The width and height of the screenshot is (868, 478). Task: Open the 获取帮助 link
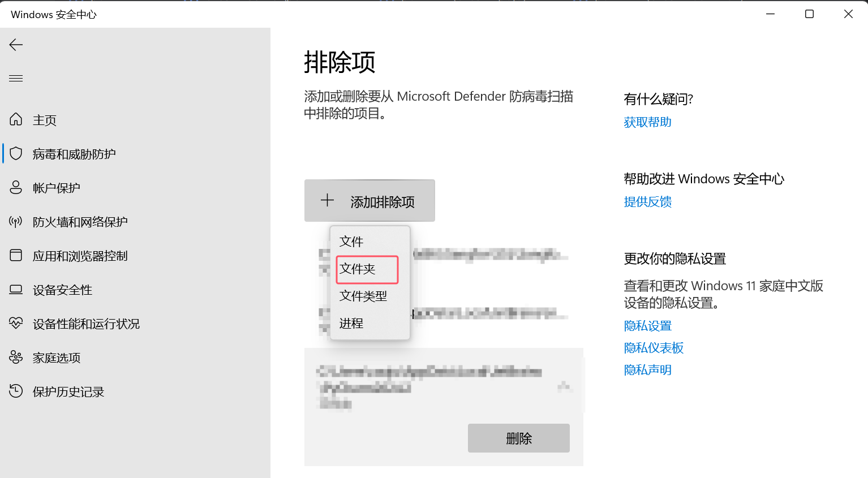pyautogui.click(x=647, y=122)
